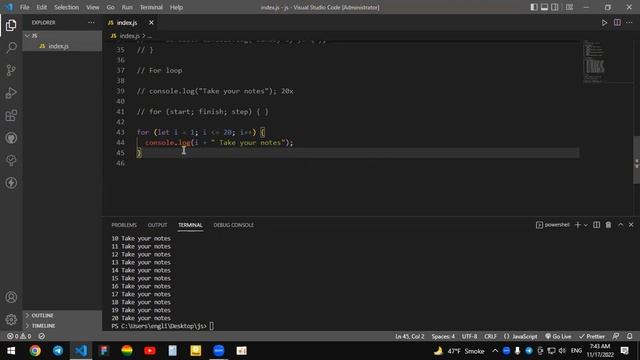The height and width of the screenshot is (360, 640).
Task: Toggle Secondary Side Bar layout button
Action: [x=555, y=7]
